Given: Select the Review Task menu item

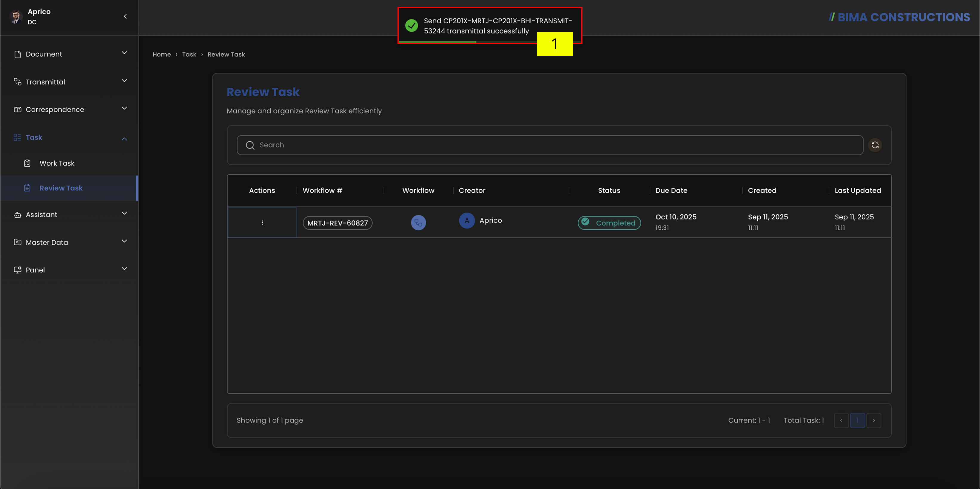Looking at the screenshot, I should tap(69, 188).
